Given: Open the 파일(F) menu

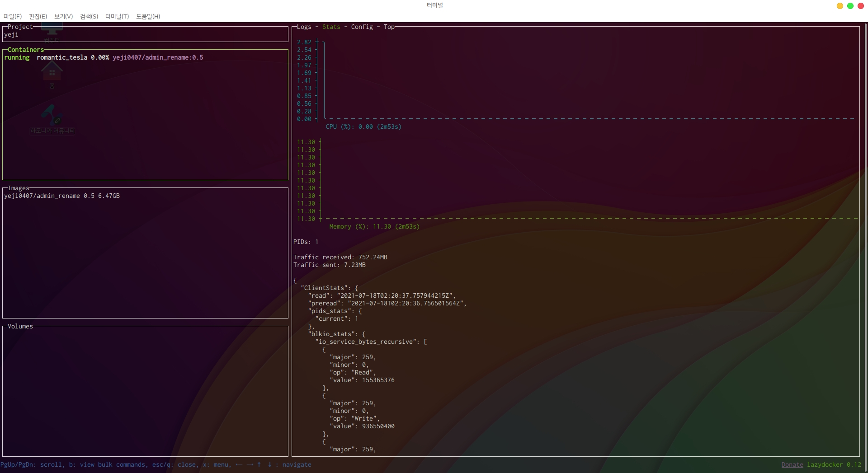Looking at the screenshot, I should (13, 16).
